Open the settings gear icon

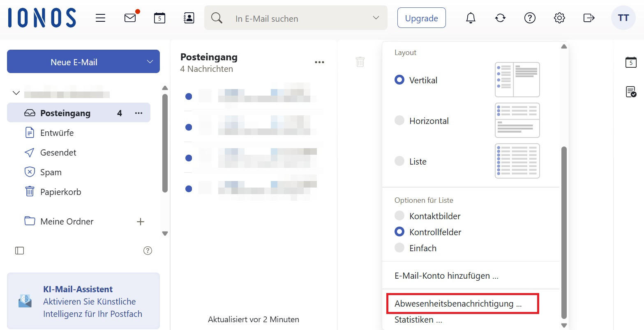pyautogui.click(x=559, y=18)
